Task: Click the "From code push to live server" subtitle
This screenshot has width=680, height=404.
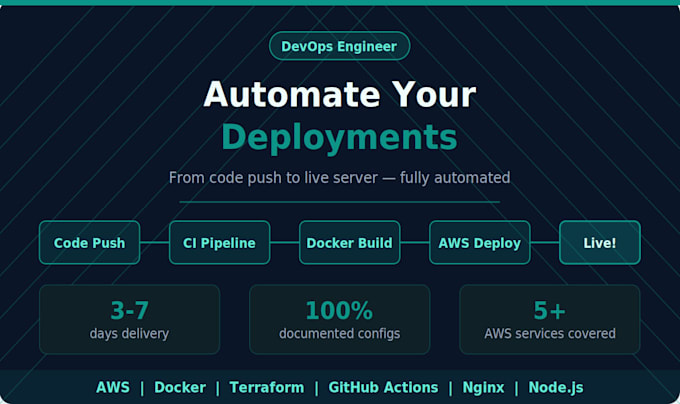Action: pyautogui.click(x=340, y=178)
